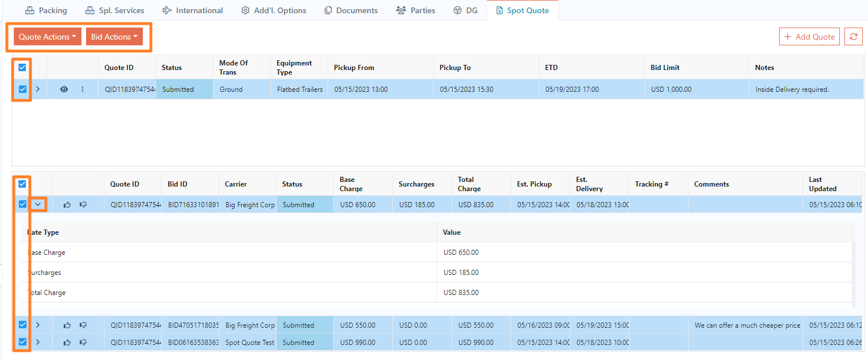Click the Pickup From column header

pyautogui.click(x=380, y=68)
